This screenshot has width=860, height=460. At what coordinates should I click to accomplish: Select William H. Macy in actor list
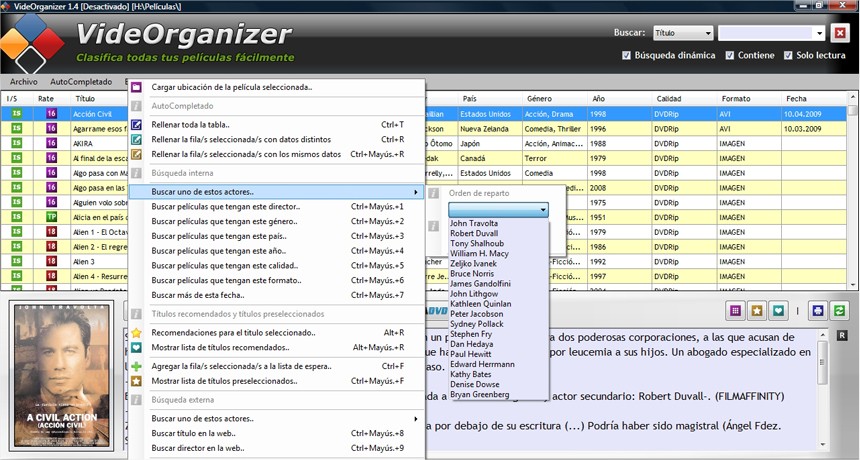(479, 253)
